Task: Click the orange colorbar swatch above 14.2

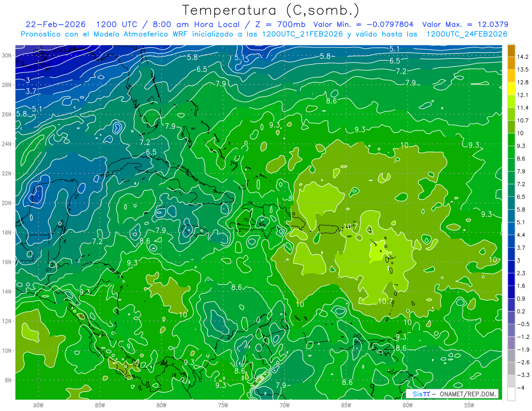Action: click(511, 50)
